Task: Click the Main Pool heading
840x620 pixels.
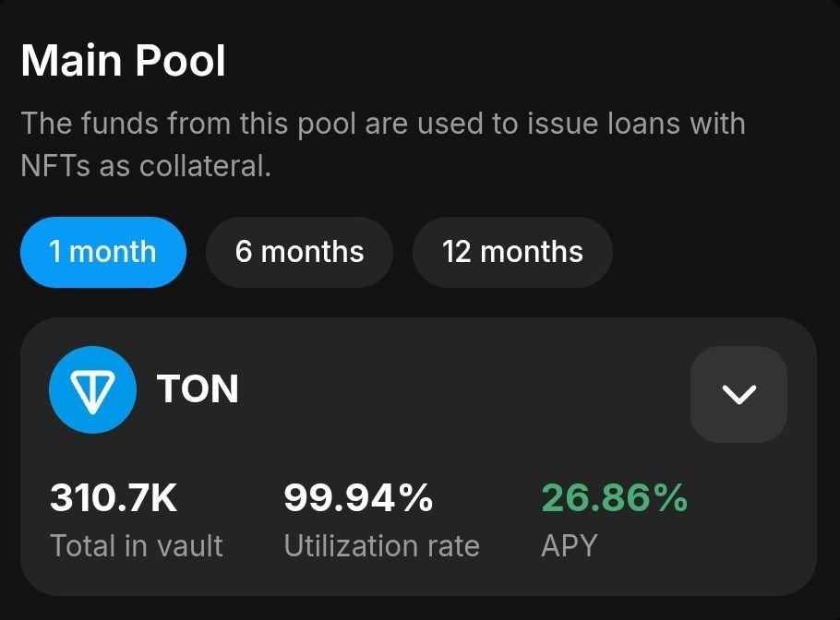Action: point(123,61)
